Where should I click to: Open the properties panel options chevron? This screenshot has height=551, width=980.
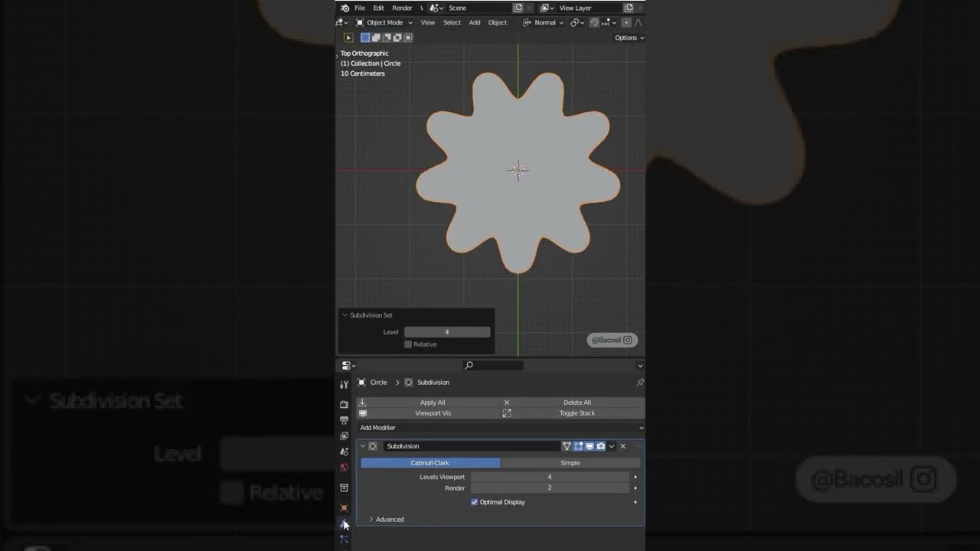tap(640, 366)
